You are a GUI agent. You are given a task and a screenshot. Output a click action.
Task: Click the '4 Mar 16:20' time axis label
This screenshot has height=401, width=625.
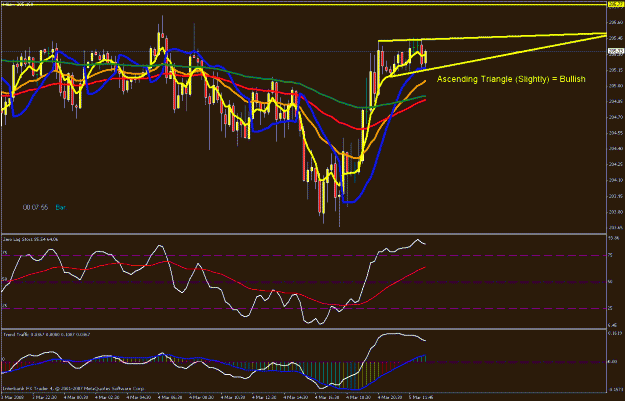tap(327, 397)
